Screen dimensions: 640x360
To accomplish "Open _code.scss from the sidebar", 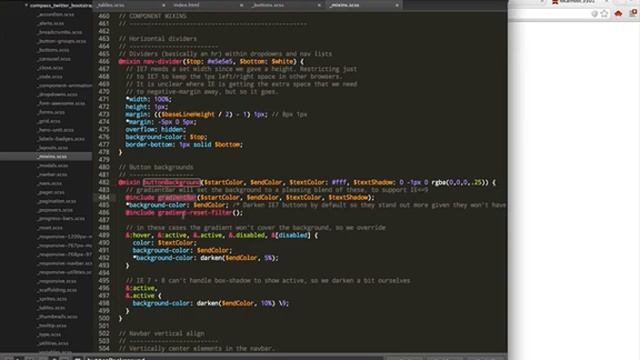I will tap(49, 77).
